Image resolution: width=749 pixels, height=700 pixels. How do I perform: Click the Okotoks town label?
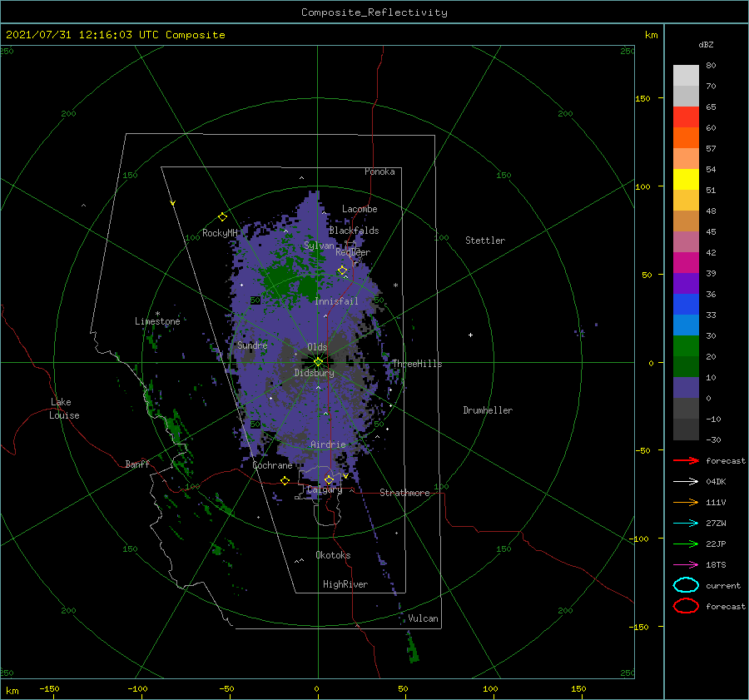pos(333,555)
